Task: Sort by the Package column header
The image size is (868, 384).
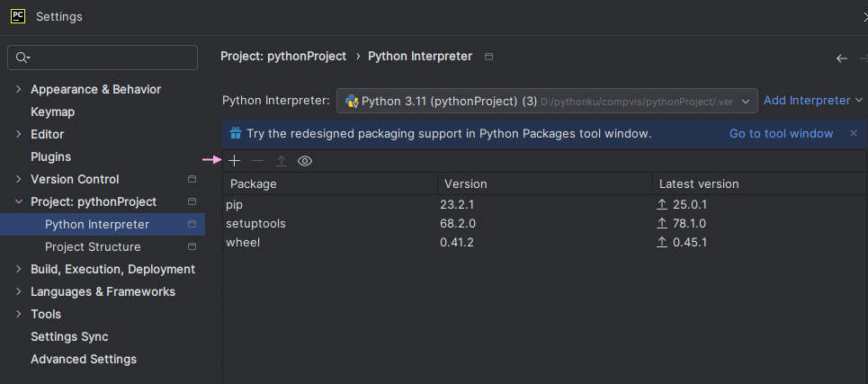Action: click(x=330, y=183)
